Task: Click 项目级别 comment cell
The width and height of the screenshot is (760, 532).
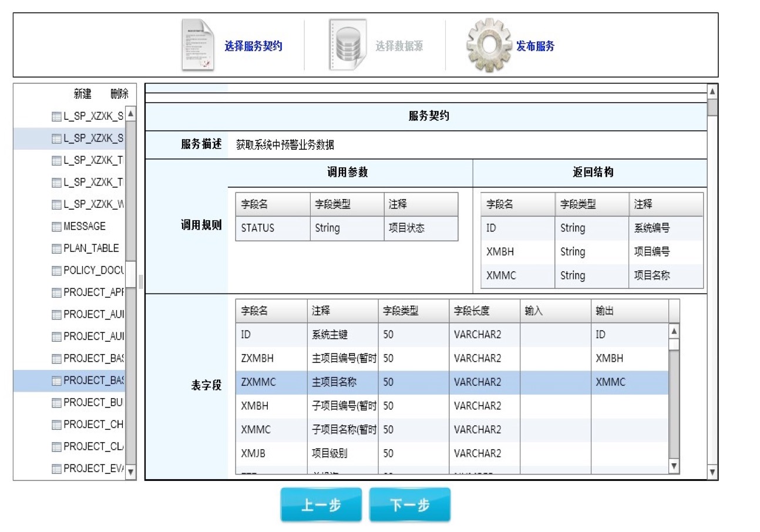Action: (x=342, y=453)
